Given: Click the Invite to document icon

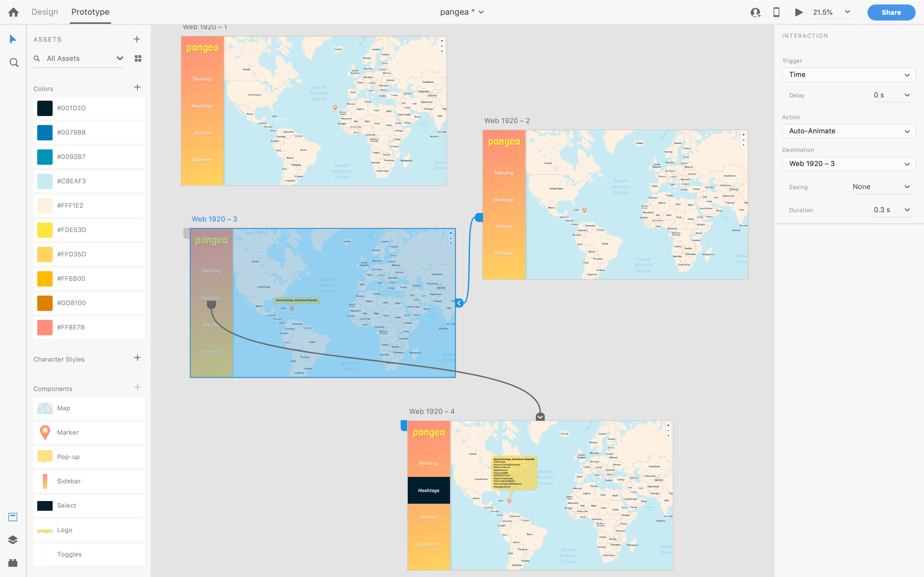Looking at the screenshot, I should point(755,12).
